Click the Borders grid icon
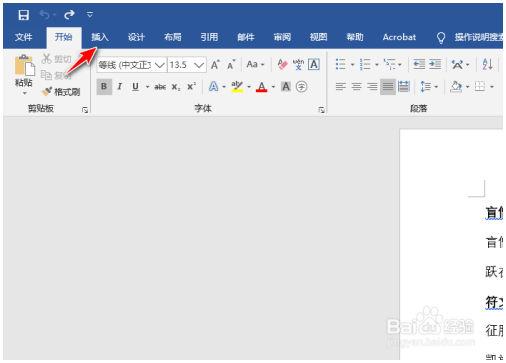This screenshot has height=363, width=506. (480, 87)
